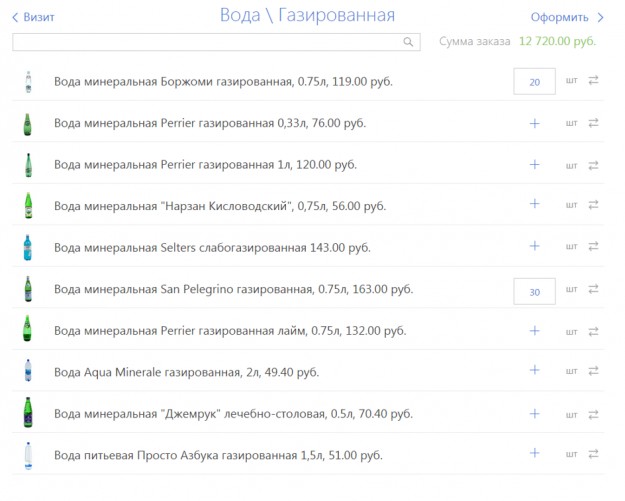Add Нарзан Кисловодский with plus icon
The width and height of the screenshot is (625, 501).
point(534,204)
